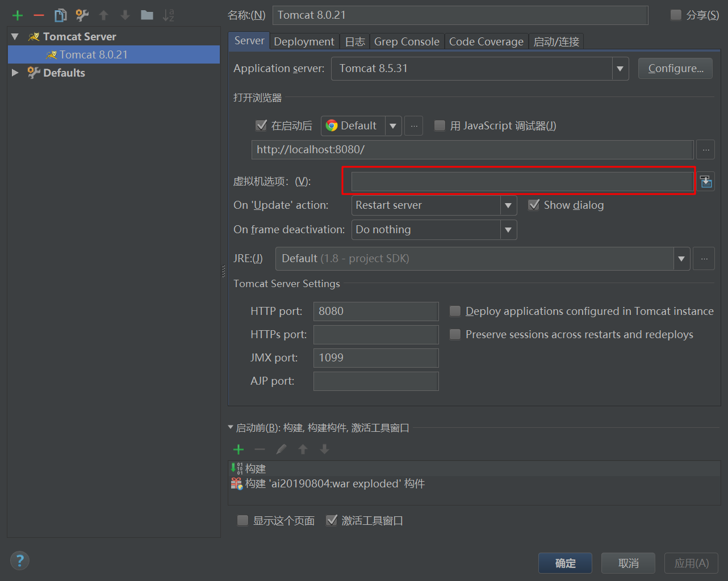Switch to the 日志 logs tab
This screenshot has height=581, width=728.
point(355,41)
